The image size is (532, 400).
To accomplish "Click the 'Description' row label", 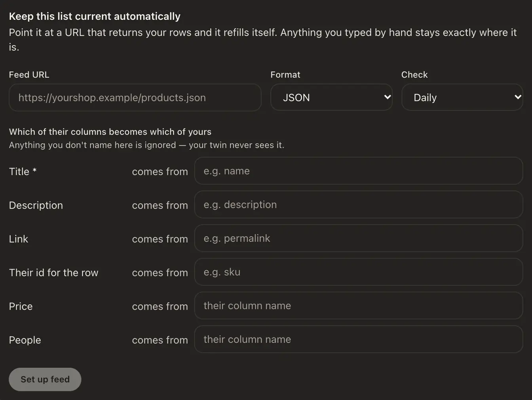I will coord(36,205).
